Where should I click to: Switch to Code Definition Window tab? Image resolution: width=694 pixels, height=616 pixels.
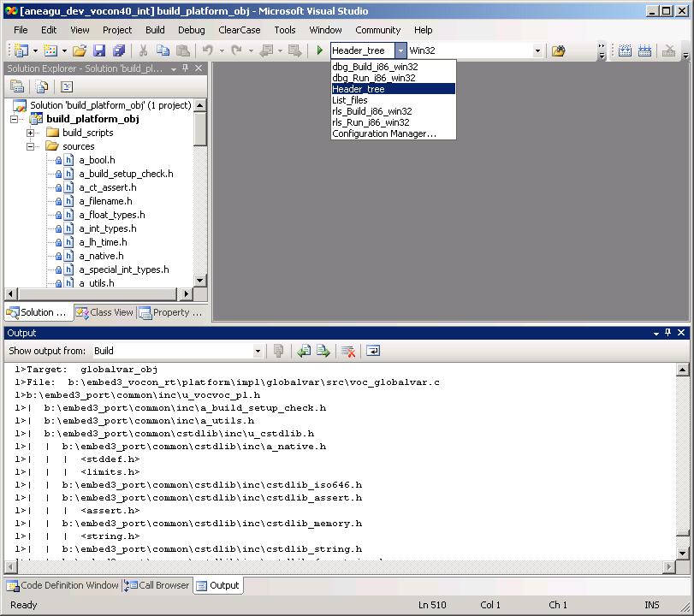[62, 585]
